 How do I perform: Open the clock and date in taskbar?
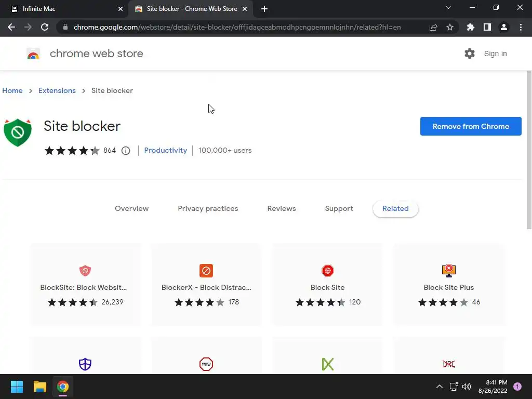click(x=493, y=387)
